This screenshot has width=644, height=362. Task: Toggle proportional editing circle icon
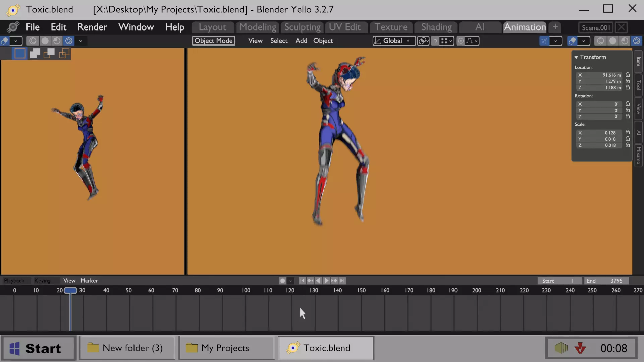(461, 41)
